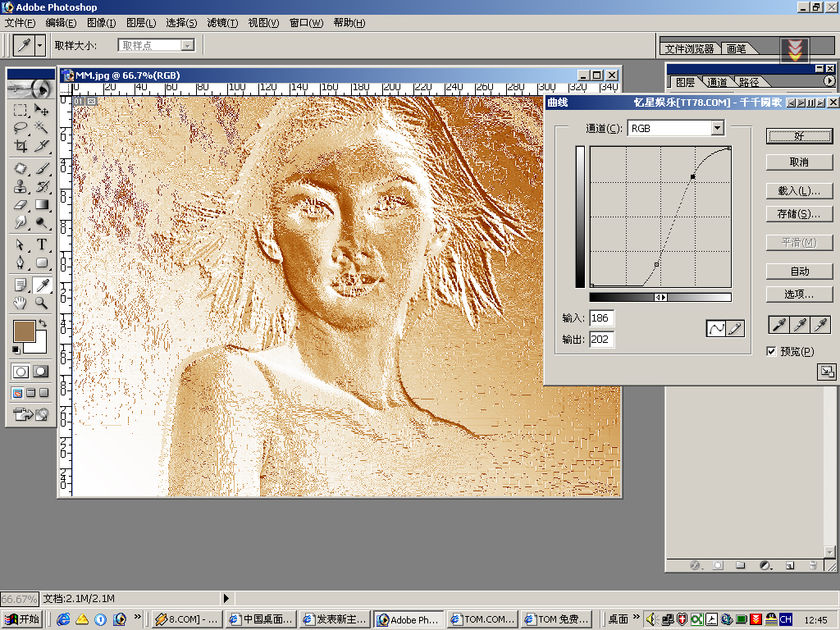Image resolution: width=840 pixels, height=630 pixels.
Task: Select the Type tool
Action: (41, 244)
